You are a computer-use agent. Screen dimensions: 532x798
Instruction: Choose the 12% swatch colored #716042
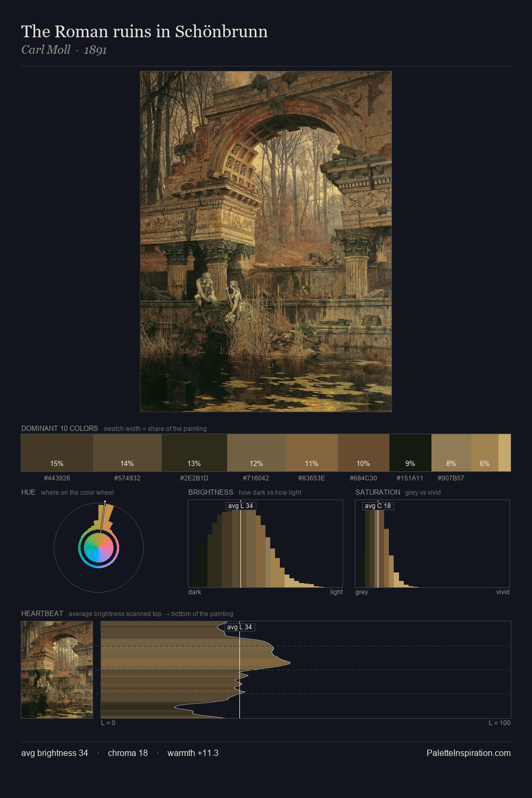(x=256, y=453)
